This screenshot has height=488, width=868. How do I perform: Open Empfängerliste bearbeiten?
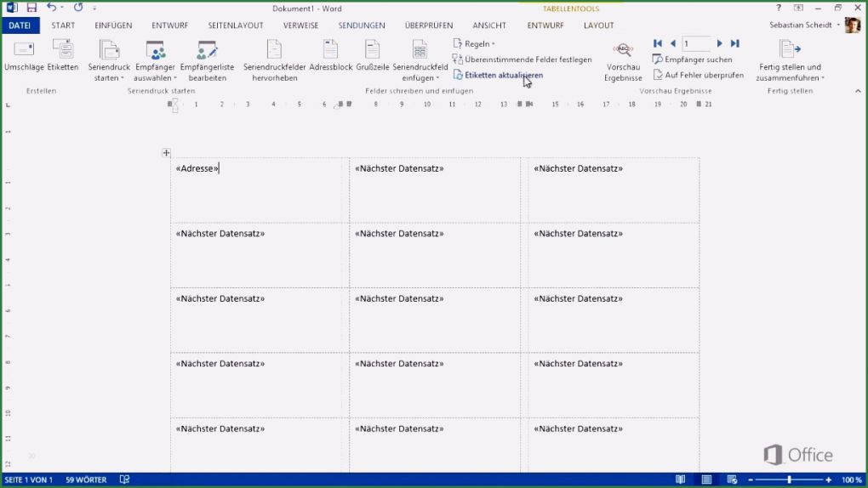point(207,60)
